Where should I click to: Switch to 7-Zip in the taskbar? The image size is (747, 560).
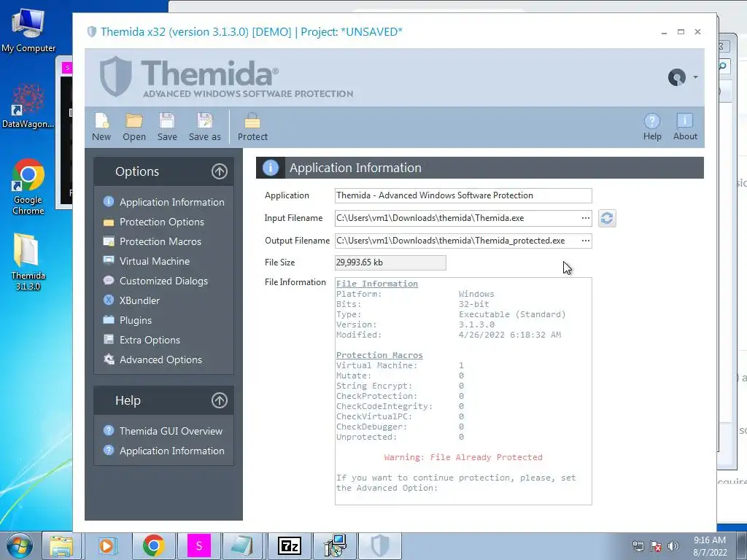tap(289, 545)
